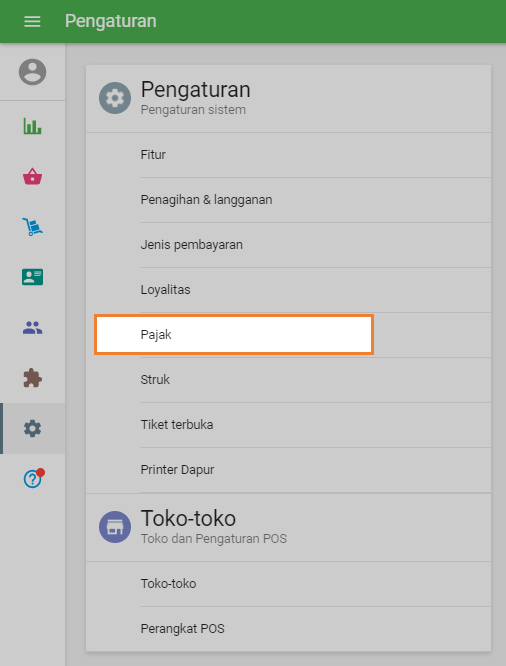This screenshot has height=666, width=506.
Task: Open the customers people icon
Action: coord(32,327)
